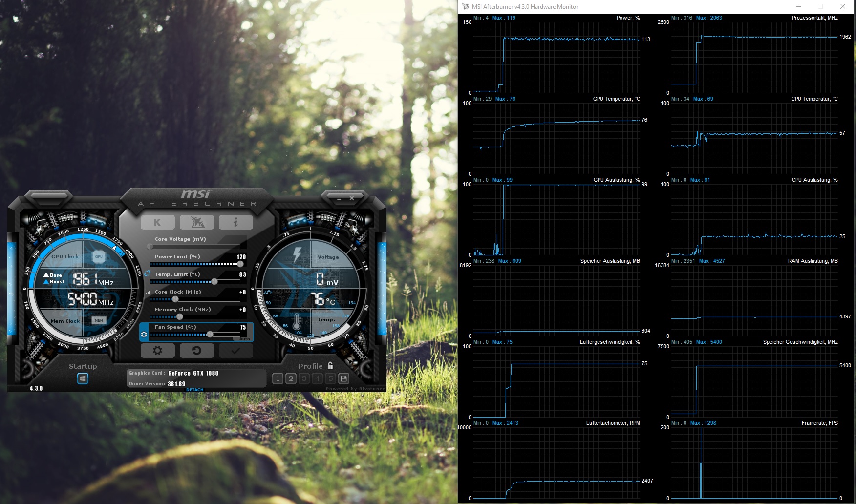Open the core clock curve editor bars icon
Image resolution: width=856 pixels, height=504 pixels.
coord(148,292)
